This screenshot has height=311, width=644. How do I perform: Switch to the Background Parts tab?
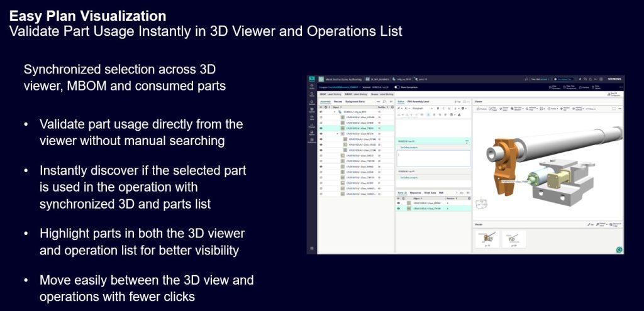(355, 101)
